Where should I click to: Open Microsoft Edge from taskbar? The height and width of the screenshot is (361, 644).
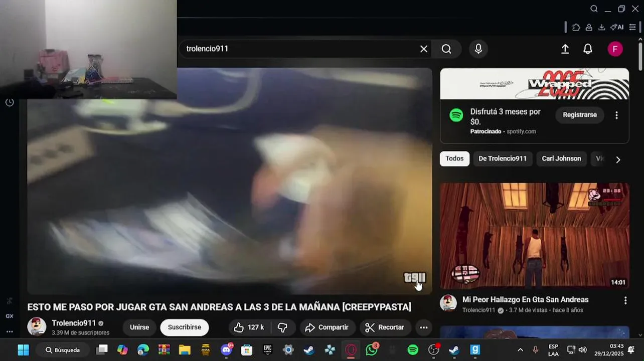point(143,350)
